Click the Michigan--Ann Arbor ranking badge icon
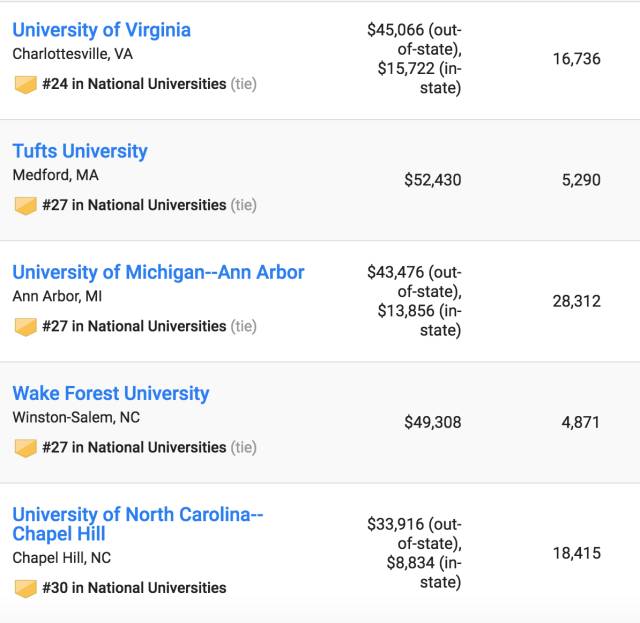 click(x=25, y=326)
